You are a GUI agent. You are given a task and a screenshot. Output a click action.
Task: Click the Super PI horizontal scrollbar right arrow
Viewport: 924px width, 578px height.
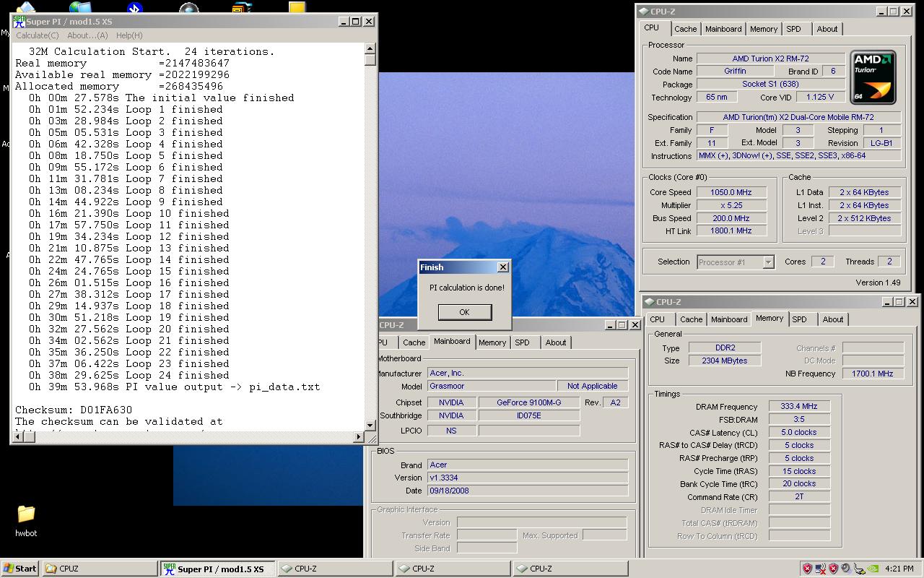(359, 436)
